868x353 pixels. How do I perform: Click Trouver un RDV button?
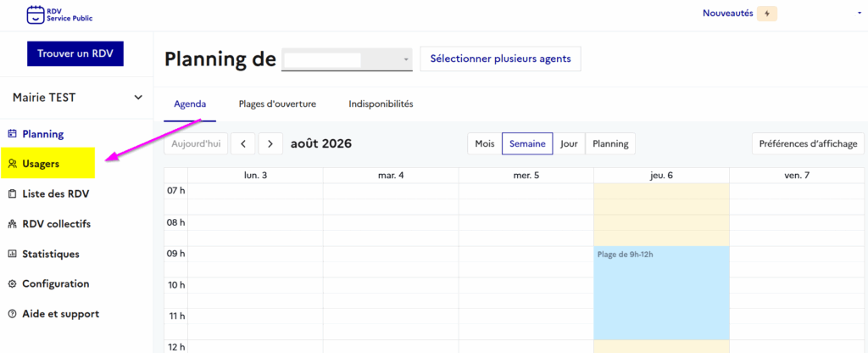click(x=75, y=53)
